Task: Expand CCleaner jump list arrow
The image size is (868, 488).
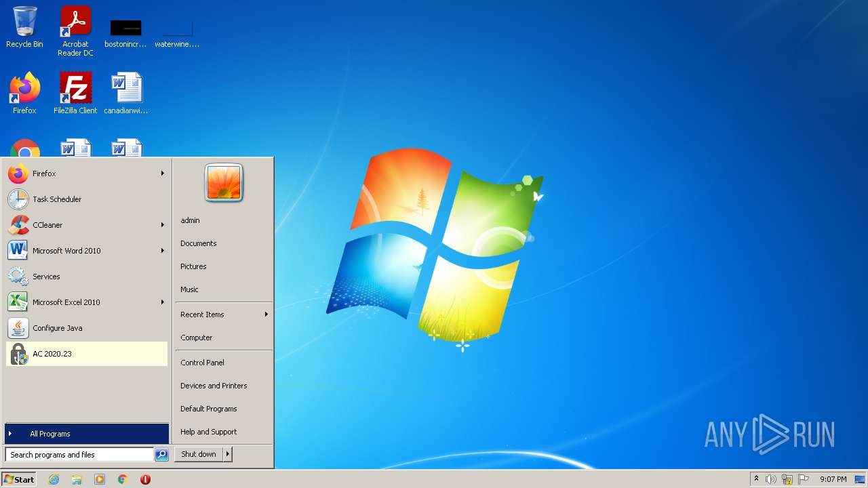Action: (163, 225)
